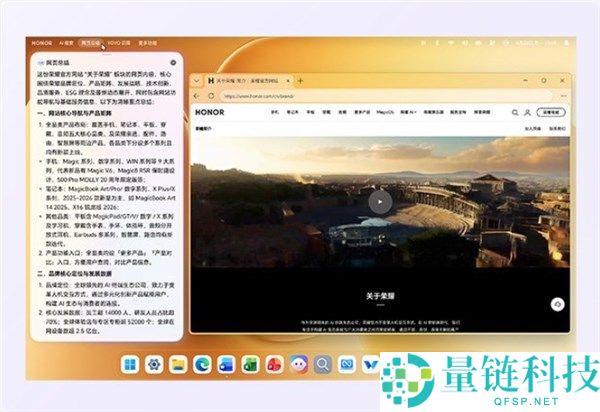This screenshot has height=412, width=600.
Task: Open 服务支持 in the HONOR site navigation
Action: pyautogui.click(x=458, y=112)
